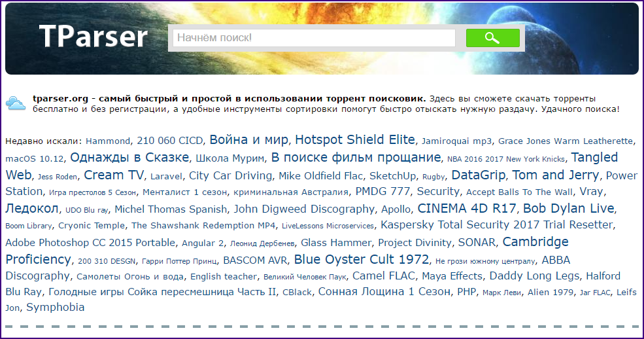Select 'The Shawshank Redemption MP4' link

203,226
